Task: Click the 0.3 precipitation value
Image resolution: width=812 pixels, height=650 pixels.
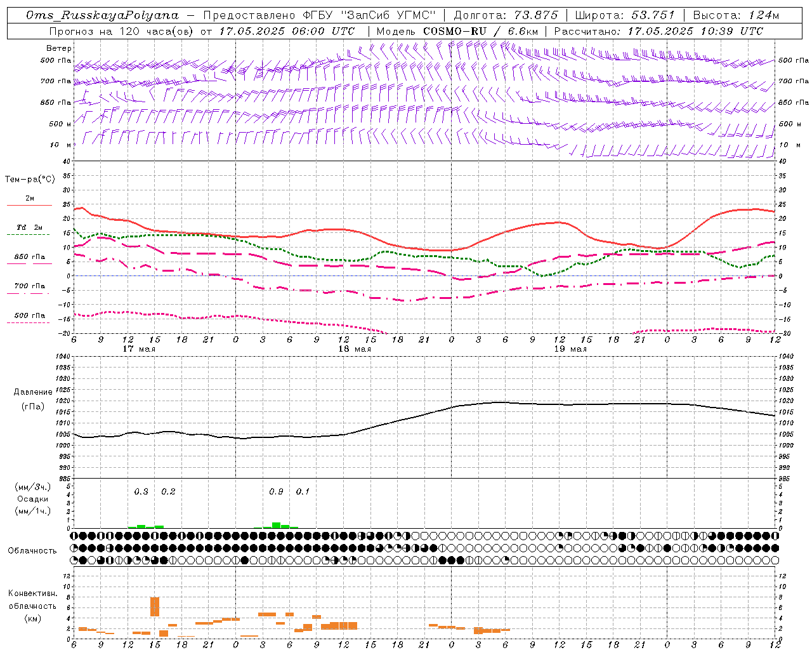Action: (141, 491)
